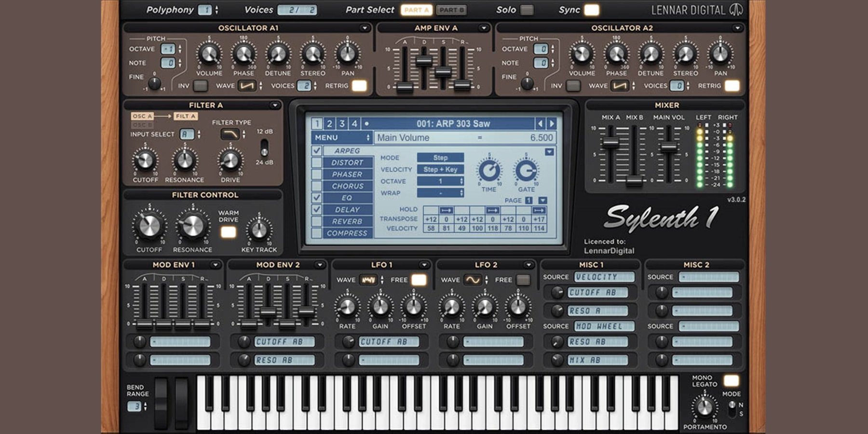Open the arpeggiator Mode dropdown
Image resolution: width=868 pixels, height=434 pixels.
[x=440, y=158]
